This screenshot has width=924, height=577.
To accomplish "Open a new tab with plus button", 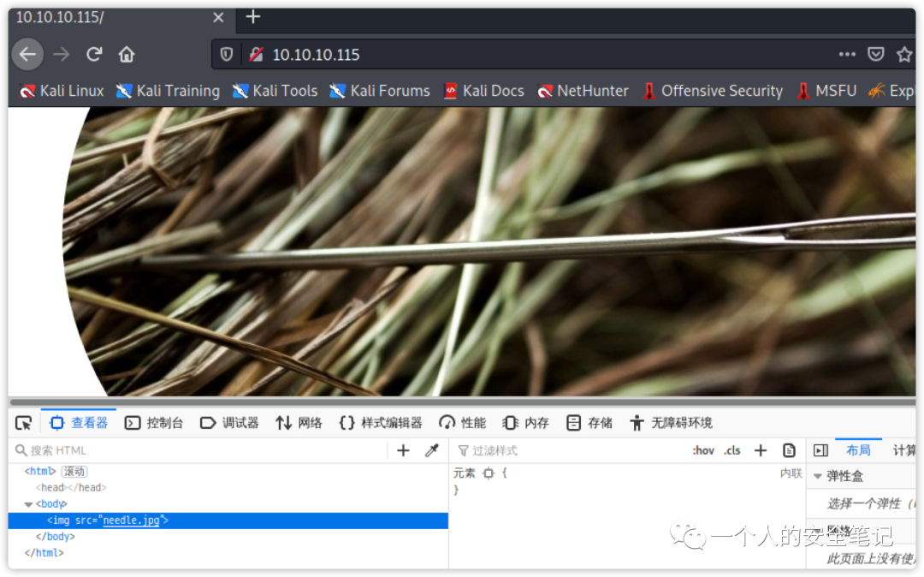I will (x=252, y=17).
